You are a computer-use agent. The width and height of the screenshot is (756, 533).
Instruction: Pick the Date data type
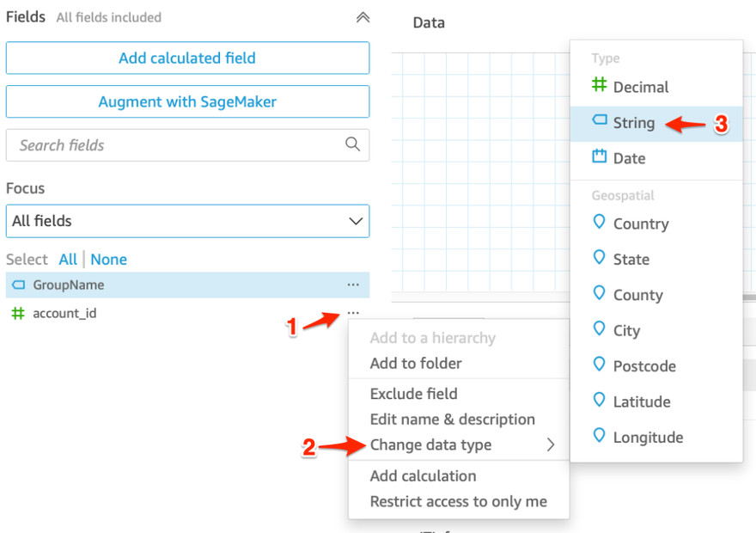[629, 158]
